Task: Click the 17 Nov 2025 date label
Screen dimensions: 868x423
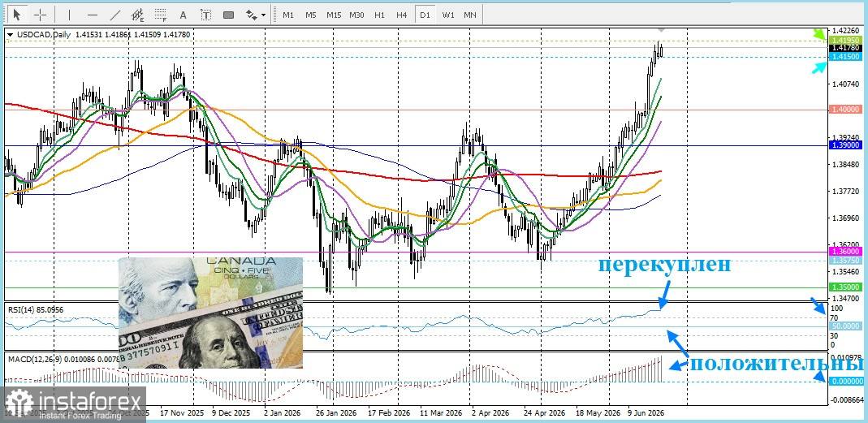Action: (x=180, y=413)
